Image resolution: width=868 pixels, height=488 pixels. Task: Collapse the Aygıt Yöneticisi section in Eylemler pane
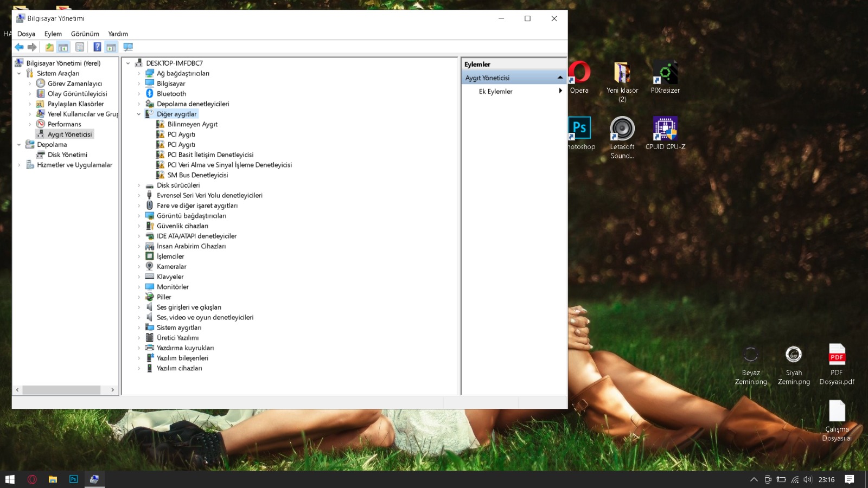coord(560,78)
